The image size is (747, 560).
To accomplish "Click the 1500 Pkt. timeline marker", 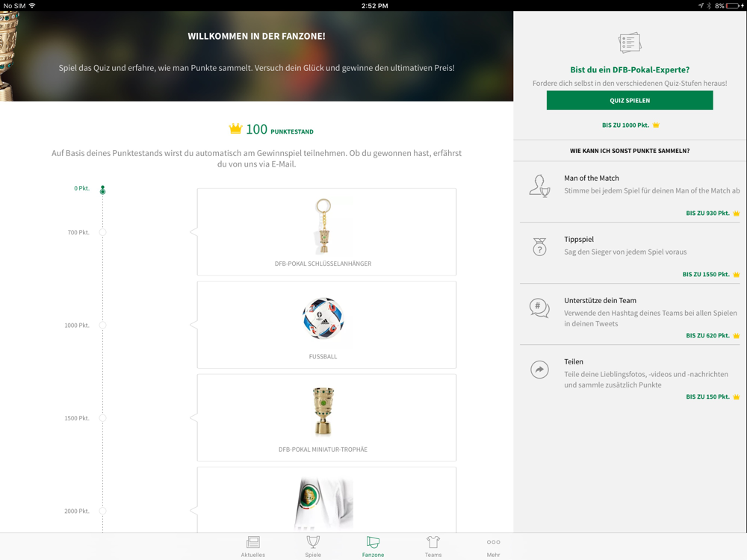I will coord(102,418).
